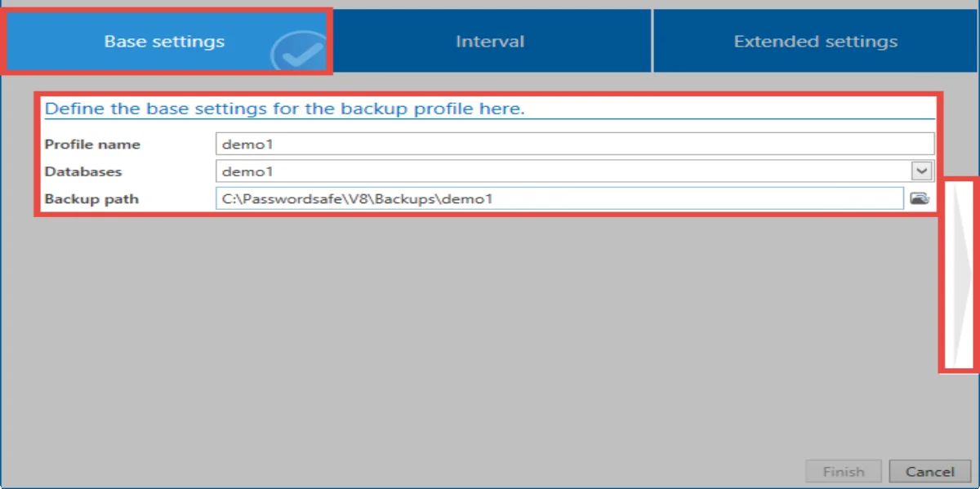Click the Profile name label
980x489 pixels.
tap(92, 144)
